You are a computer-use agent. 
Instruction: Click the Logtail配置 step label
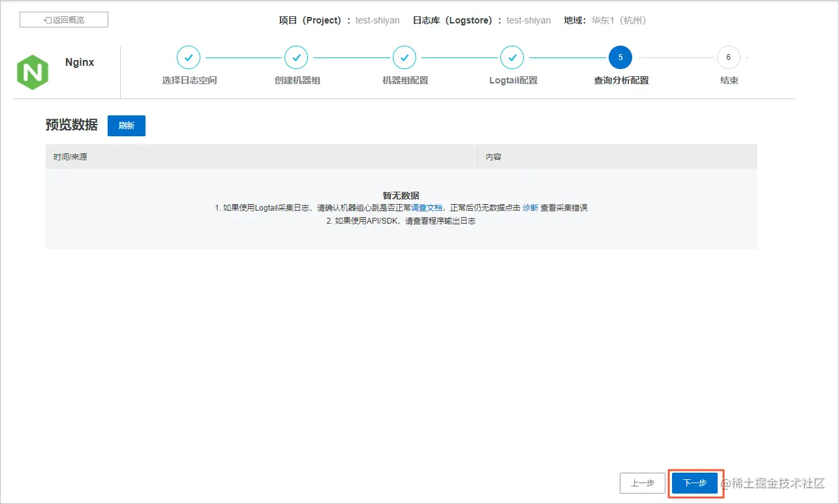click(513, 81)
